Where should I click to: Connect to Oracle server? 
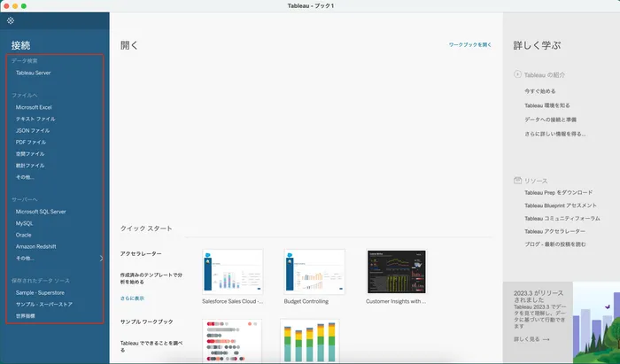(23, 235)
